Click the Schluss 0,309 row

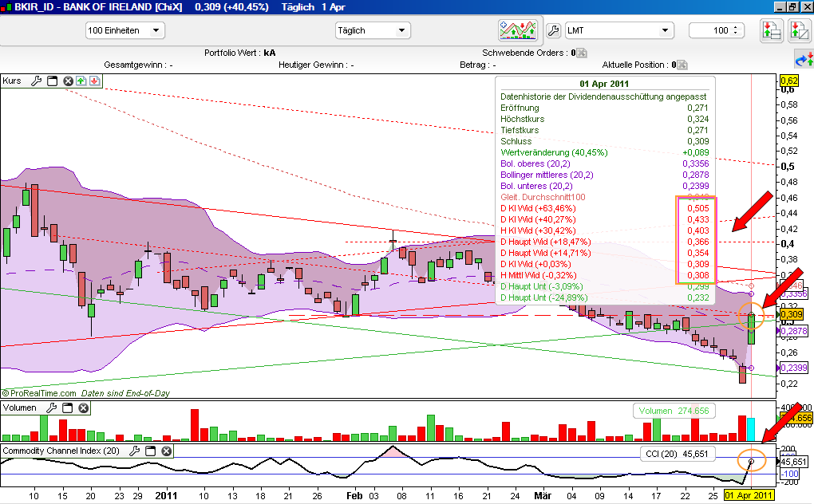click(604, 141)
